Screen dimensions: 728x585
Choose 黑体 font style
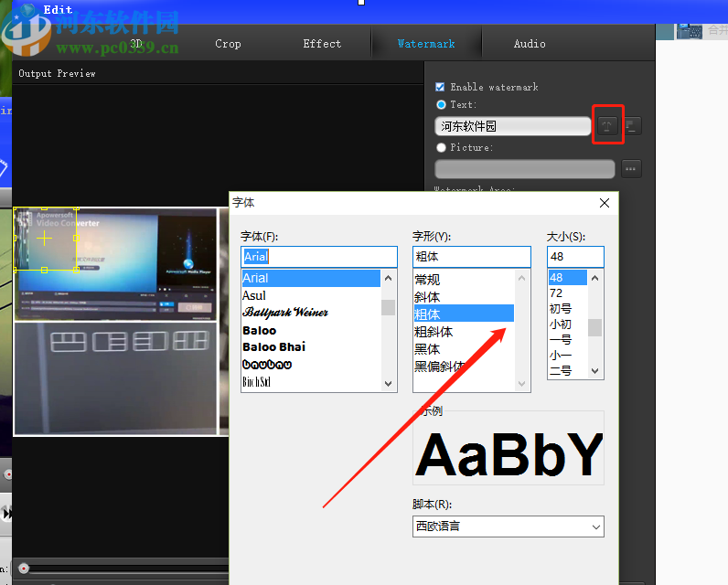[x=464, y=349]
